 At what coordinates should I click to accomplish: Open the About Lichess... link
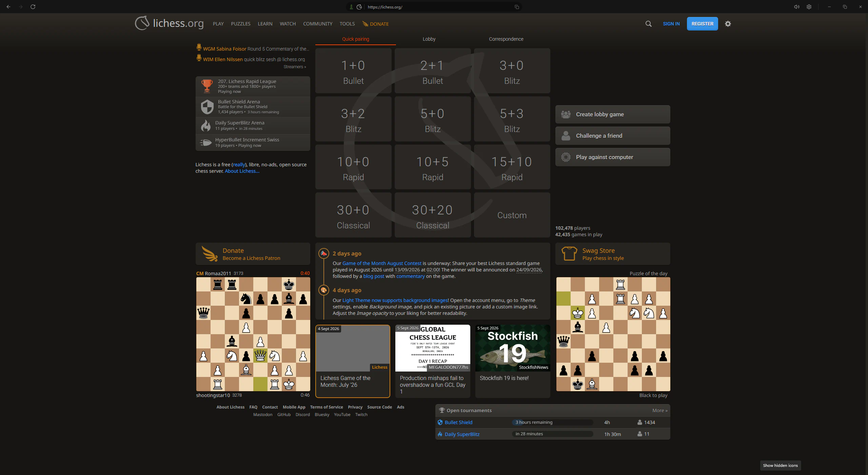pyautogui.click(x=242, y=171)
